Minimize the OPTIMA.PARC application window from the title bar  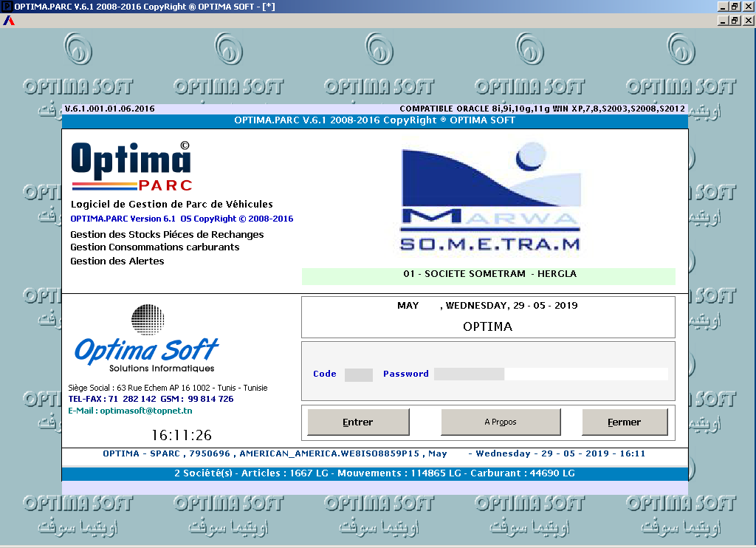click(722, 6)
